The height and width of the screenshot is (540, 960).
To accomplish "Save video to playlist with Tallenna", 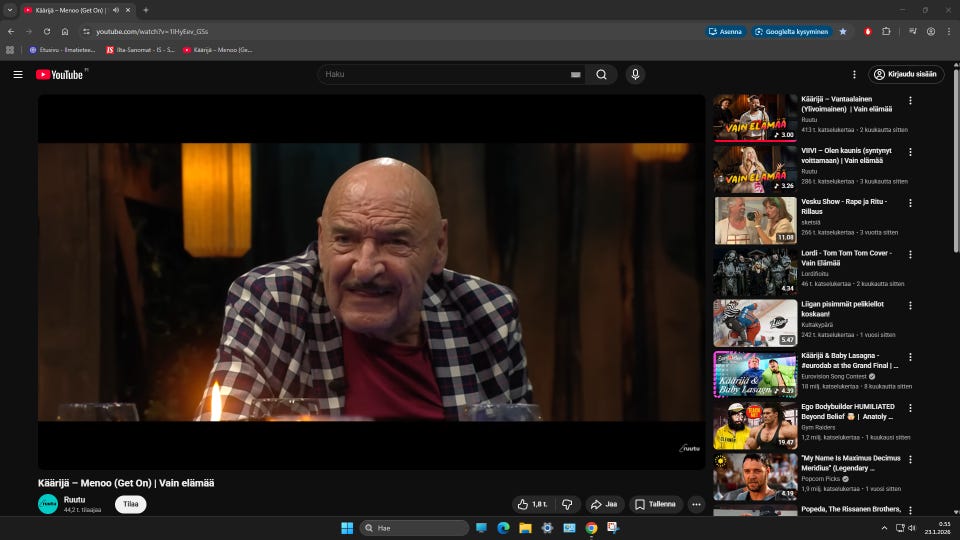I will 655,504.
